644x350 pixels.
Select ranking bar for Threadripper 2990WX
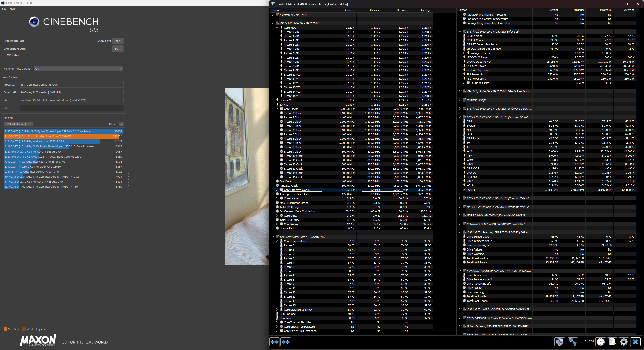[63, 131]
